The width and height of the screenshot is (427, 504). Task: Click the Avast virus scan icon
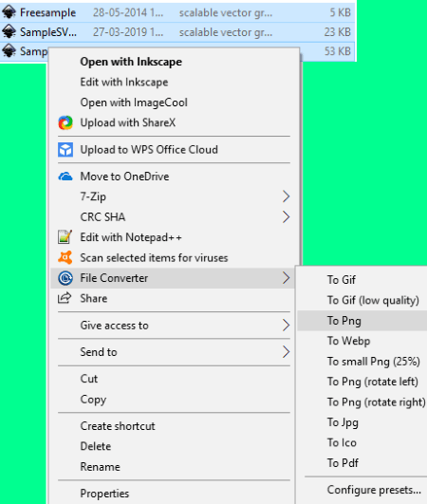pos(65,257)
